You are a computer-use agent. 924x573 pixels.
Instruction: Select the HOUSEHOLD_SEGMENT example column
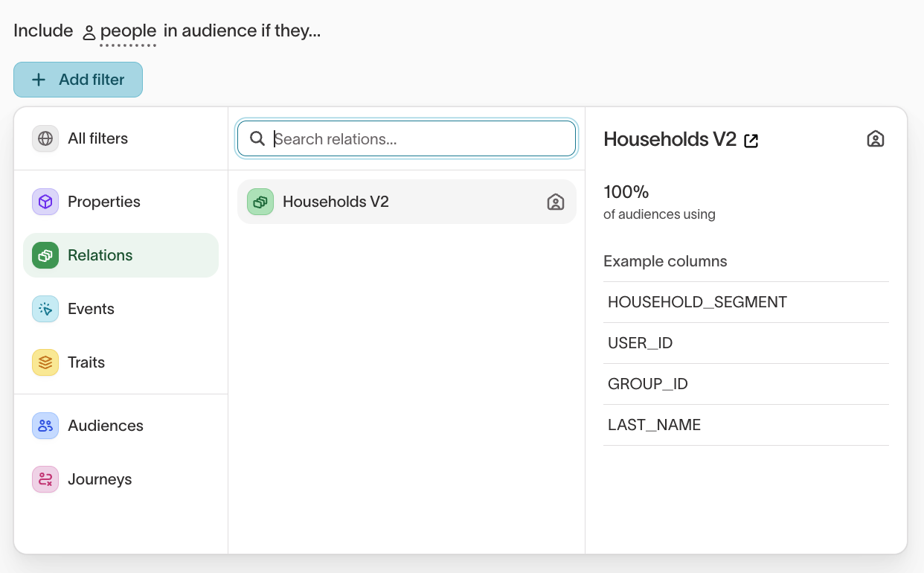(697, 302)
